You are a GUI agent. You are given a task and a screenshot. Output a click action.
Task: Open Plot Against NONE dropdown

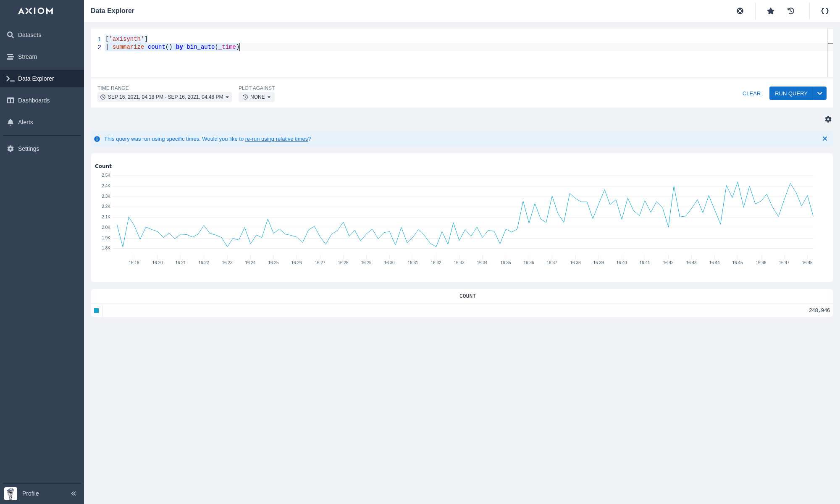(257, 97)
